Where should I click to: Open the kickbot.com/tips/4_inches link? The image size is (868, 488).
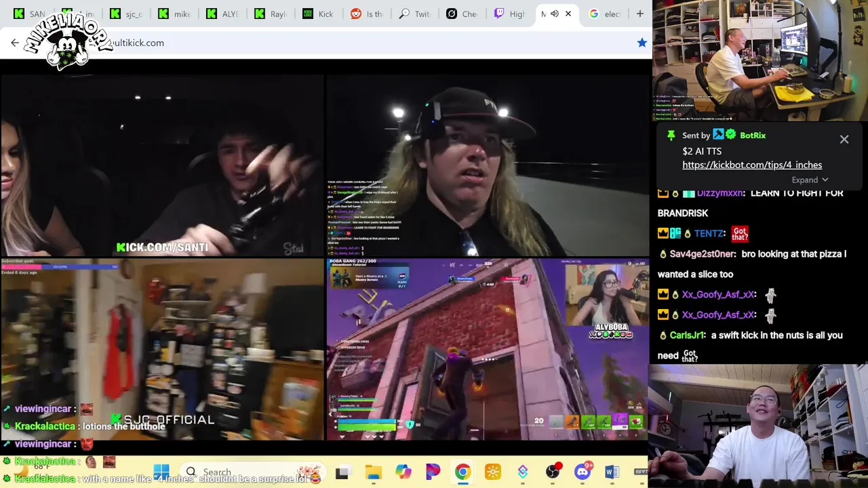[x=752, y=165]
